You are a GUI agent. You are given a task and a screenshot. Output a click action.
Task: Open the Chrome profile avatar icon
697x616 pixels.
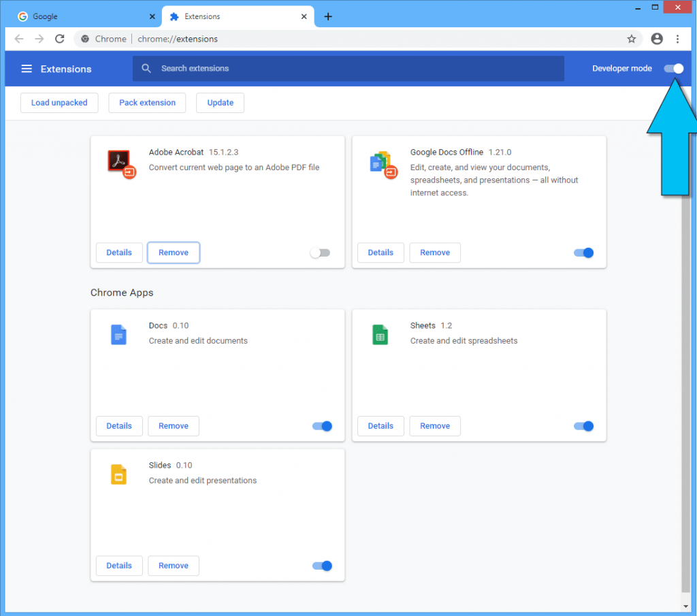point(657,39)
